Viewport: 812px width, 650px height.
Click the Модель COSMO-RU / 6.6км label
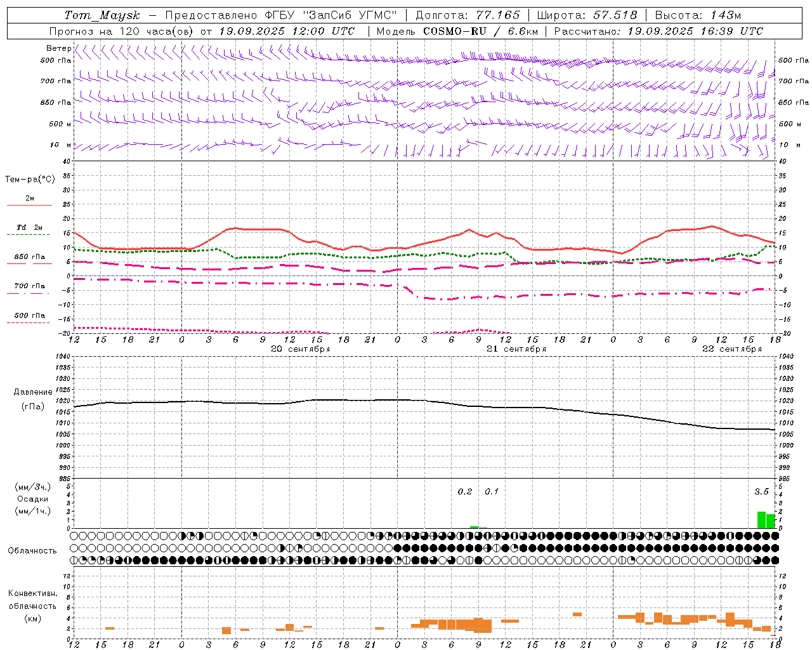[x=457, y=31]
